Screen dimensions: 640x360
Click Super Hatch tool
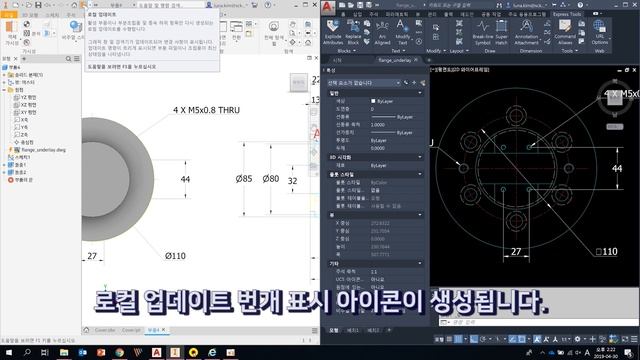point(501,32)
